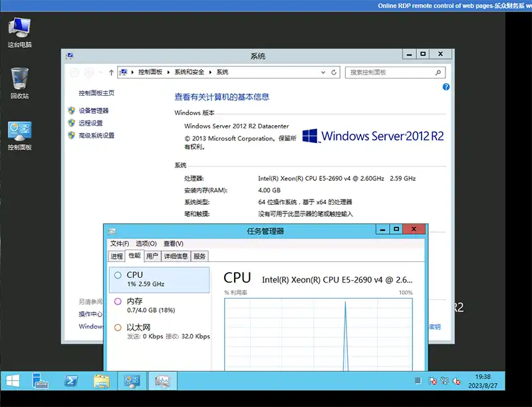532x407 pixels.
Task: Select the 内存 performance item
Action: [160, 306]
